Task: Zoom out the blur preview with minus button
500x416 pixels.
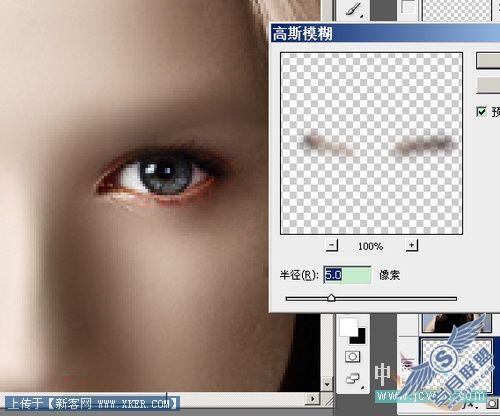Action: [332, 245]
